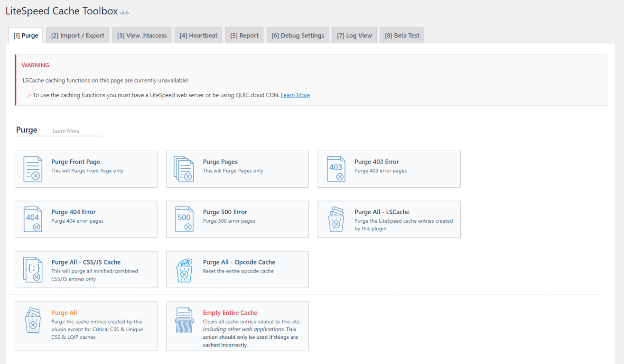Trigger the Empty Entire Cache action
Screen dimensions: 624x364
pos(230,312)
